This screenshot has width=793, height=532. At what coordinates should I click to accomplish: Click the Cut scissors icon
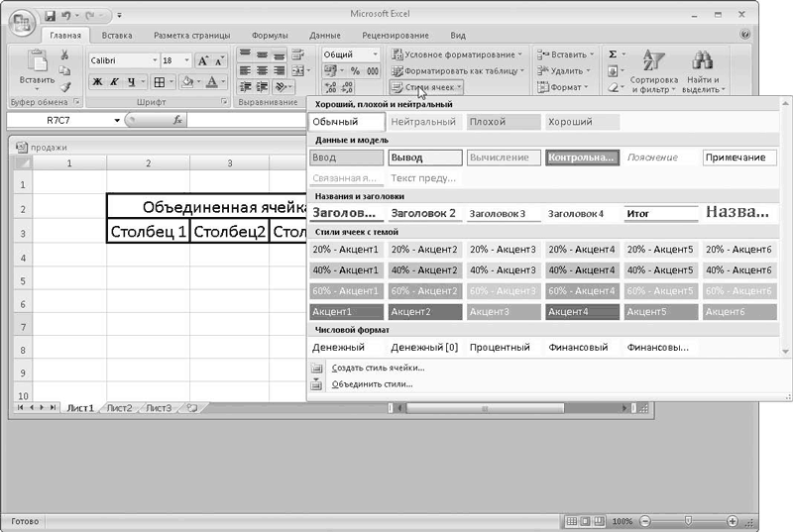(64, 55)
